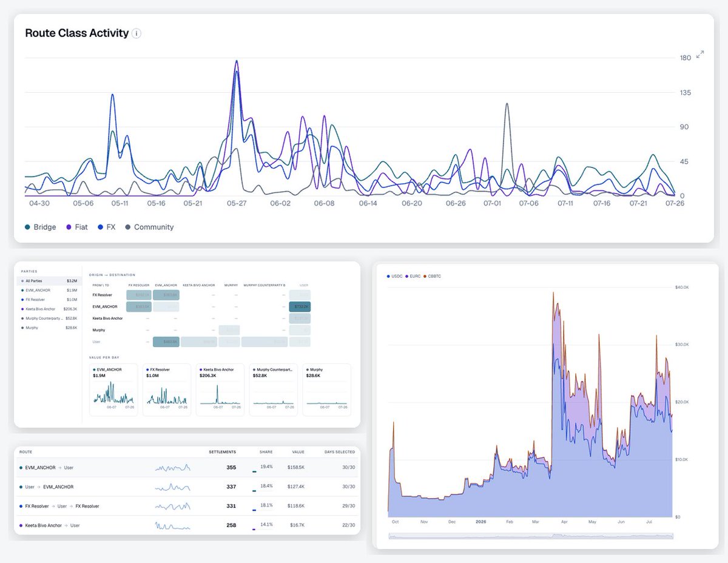The height and width of the screenshot is (563, 728).
Task: Click the 180 axis label on the activity chart
Action: 685,58
